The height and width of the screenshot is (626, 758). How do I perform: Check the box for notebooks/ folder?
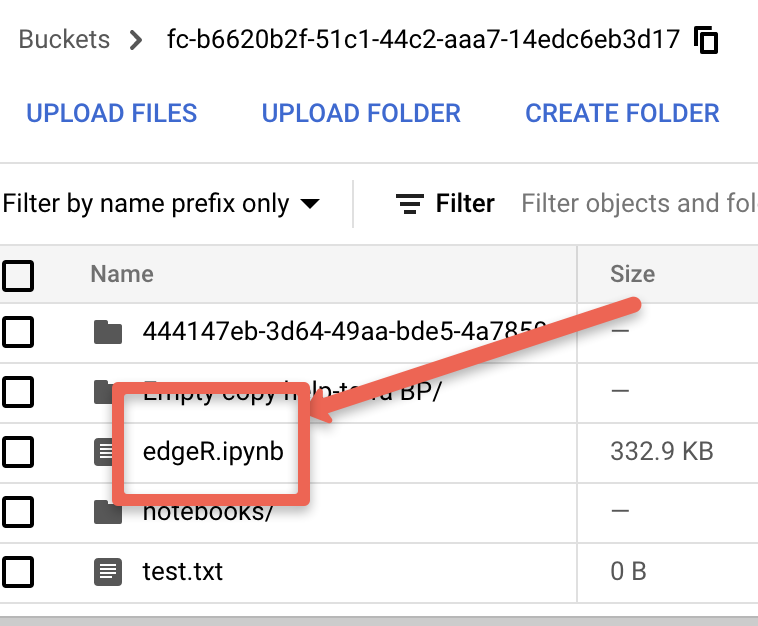[18, 512]
